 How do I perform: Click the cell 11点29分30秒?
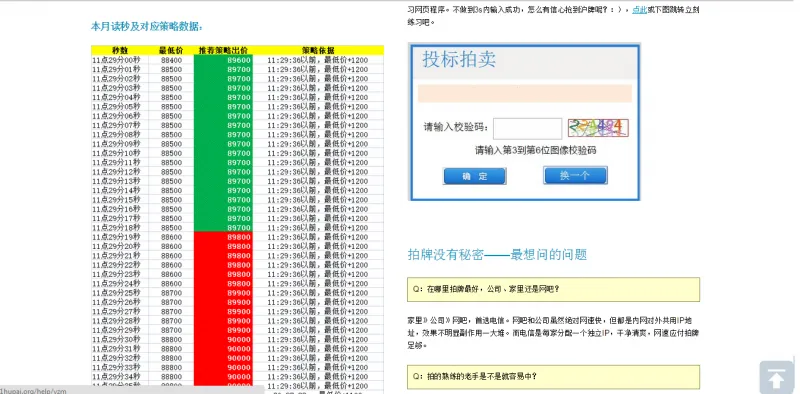[120, 339]
